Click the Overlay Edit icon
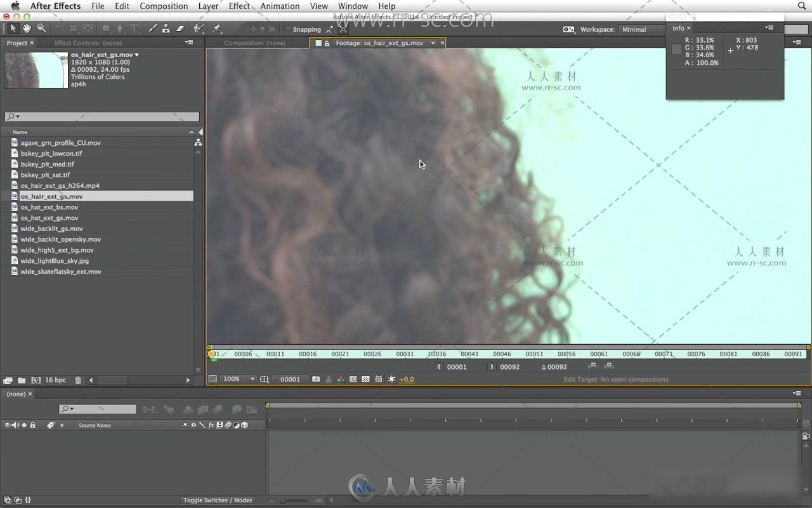The width and height of the screenshot is (812, 508). (x=608, y=366)
